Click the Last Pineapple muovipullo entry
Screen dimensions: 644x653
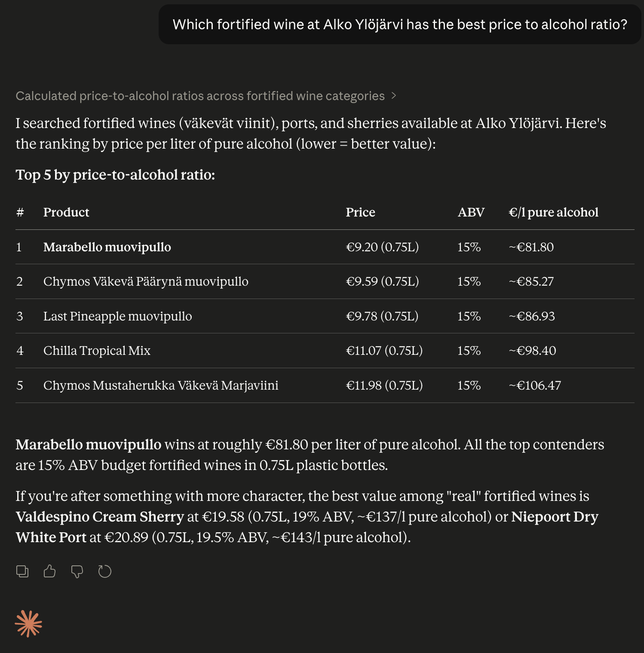117,316
